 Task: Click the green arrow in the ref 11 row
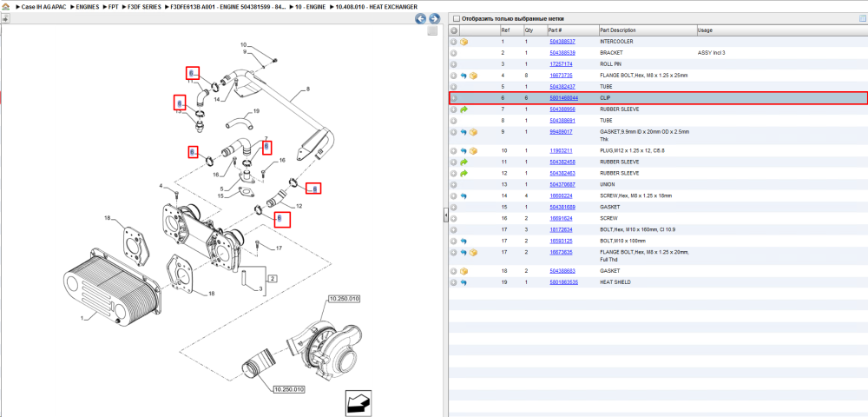(464, 162)
